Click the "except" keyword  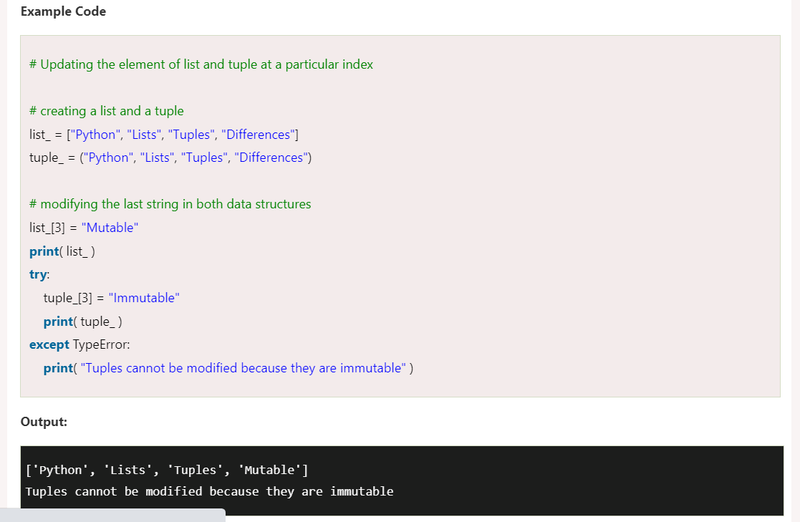50,344
